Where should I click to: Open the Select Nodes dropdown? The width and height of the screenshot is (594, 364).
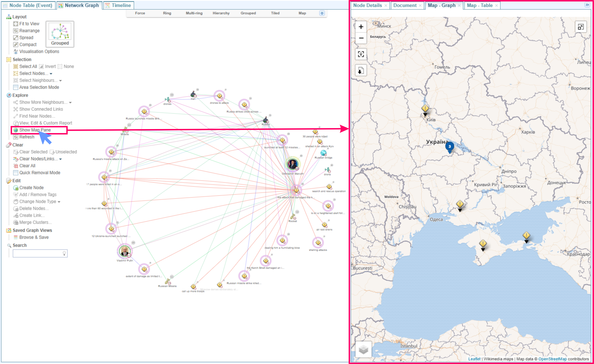pos(51,74)
